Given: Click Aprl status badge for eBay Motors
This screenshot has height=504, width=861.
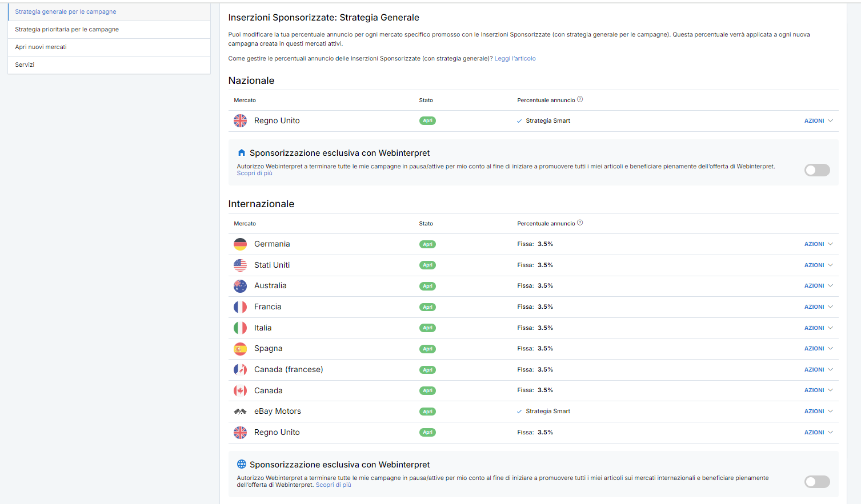Looking at the screenshot, I should coord(427,412).
